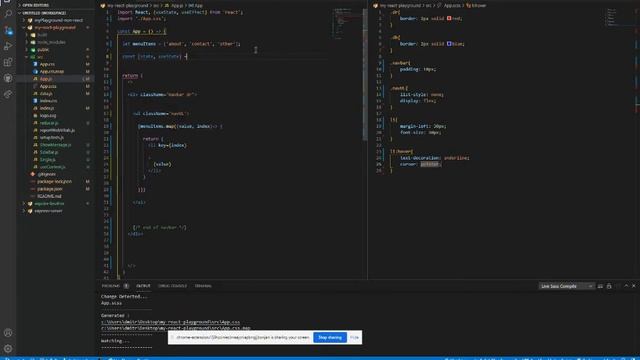Switch to the Output tab
Viewport: 640px width, 360px height.
coord(143,286)
